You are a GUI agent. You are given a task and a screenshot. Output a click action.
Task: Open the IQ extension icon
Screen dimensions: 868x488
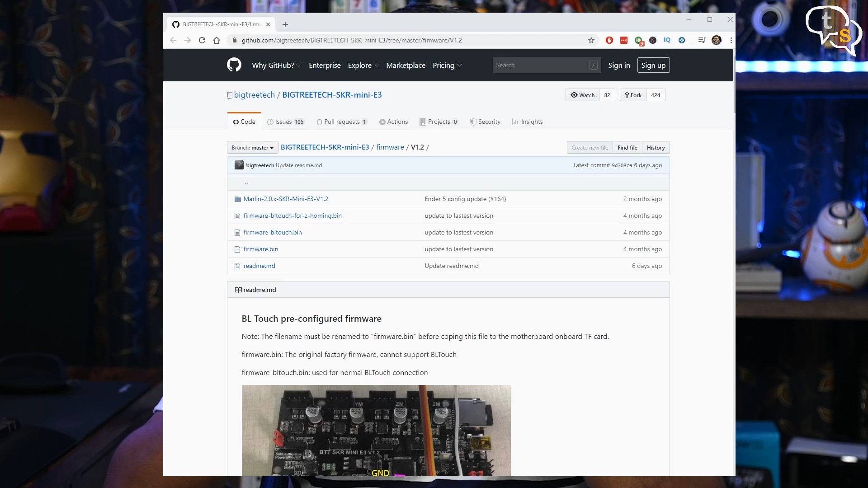pos(667,40)
